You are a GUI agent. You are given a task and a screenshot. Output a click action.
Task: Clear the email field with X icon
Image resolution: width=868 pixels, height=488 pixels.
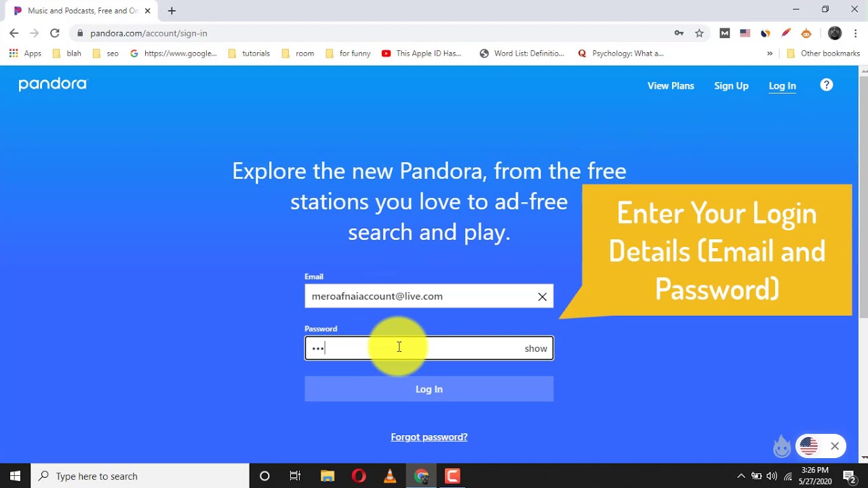(x=542, y=296)
